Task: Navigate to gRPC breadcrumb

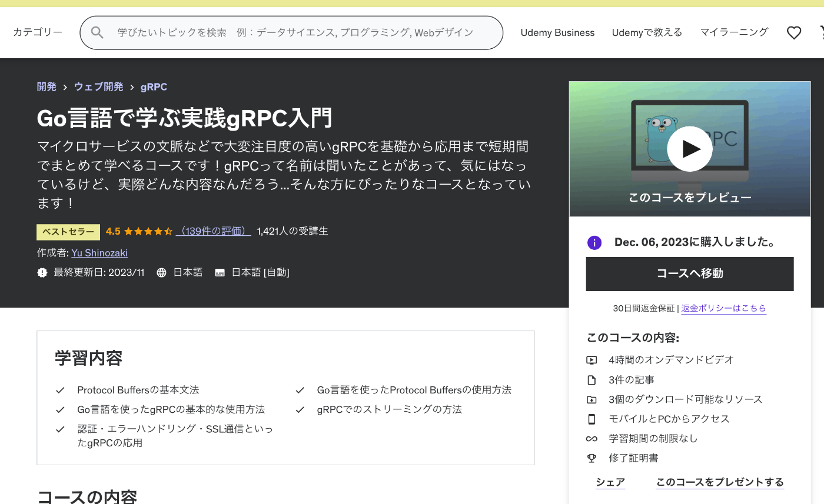Action: pyautogui.click(x=154, y=86)
